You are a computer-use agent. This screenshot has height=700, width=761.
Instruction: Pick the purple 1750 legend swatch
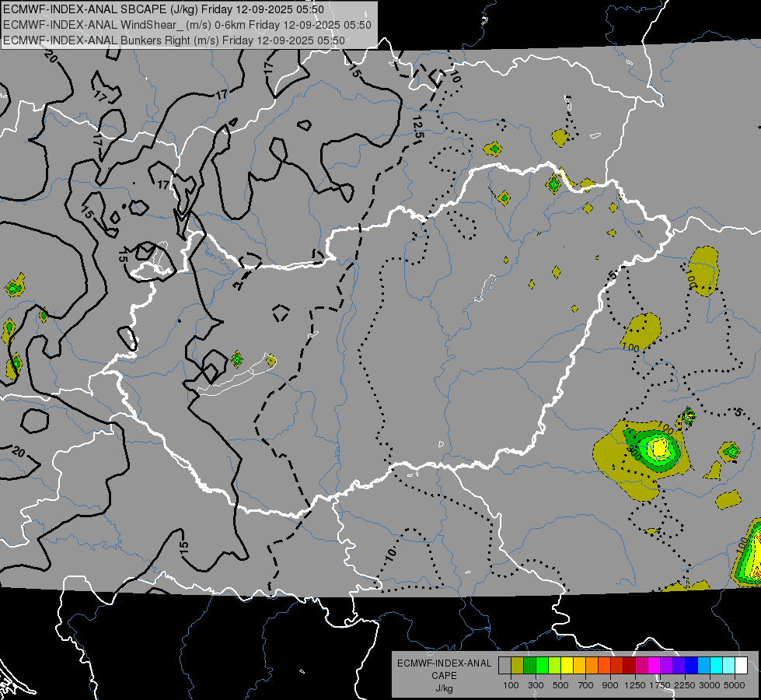click(x=666, y=665)
